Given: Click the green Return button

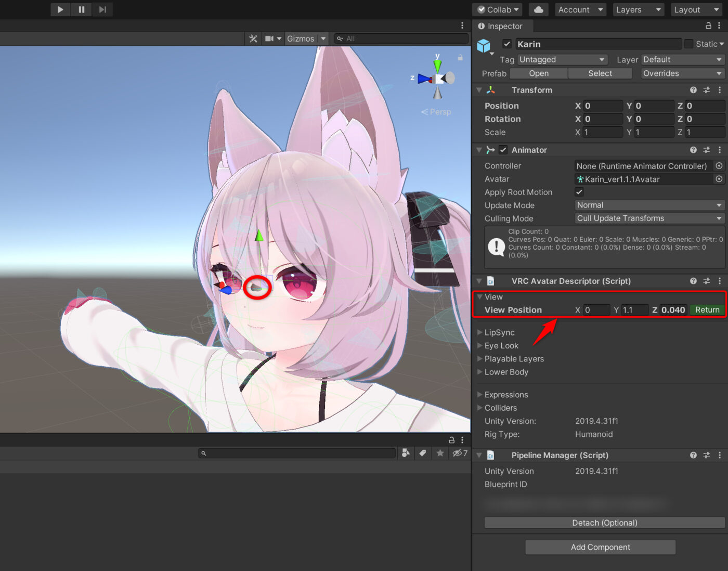Looking at the screenshot, I should 707,310.
